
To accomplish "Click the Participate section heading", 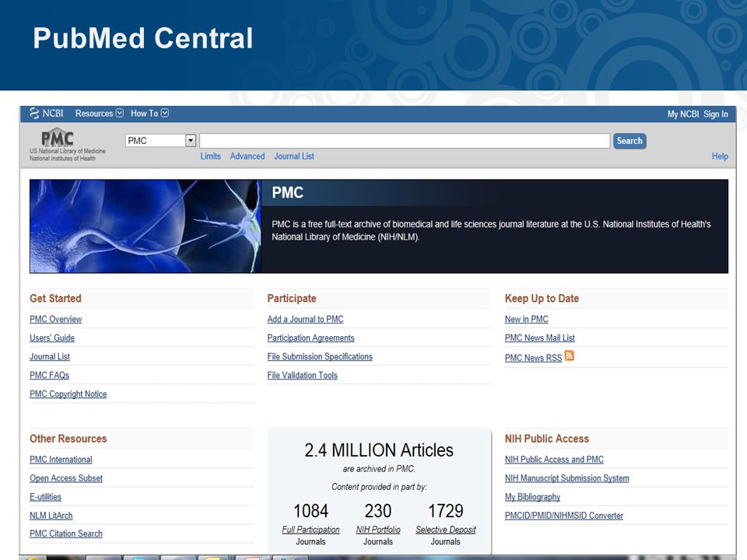I will [x=292, y=299].
